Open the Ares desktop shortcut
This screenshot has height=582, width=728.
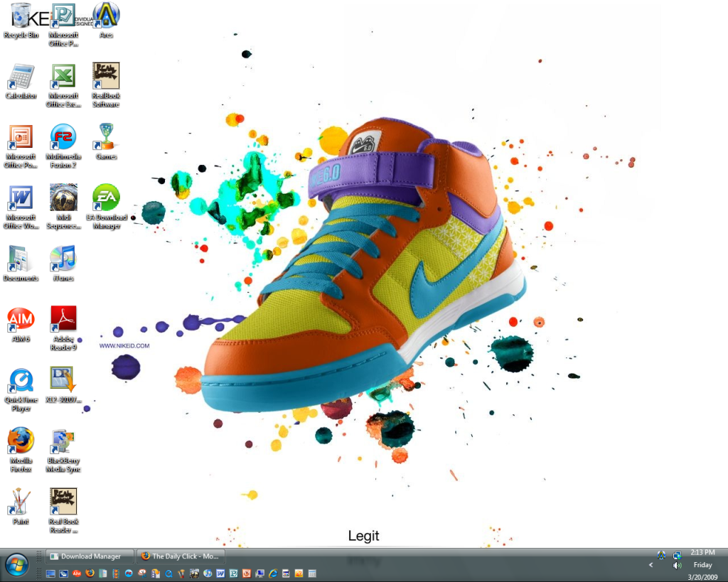[x=107, y=21]
